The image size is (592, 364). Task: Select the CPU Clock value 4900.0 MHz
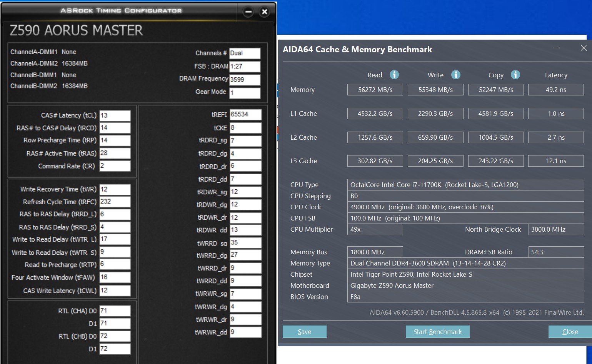click(x=465, y=207)
